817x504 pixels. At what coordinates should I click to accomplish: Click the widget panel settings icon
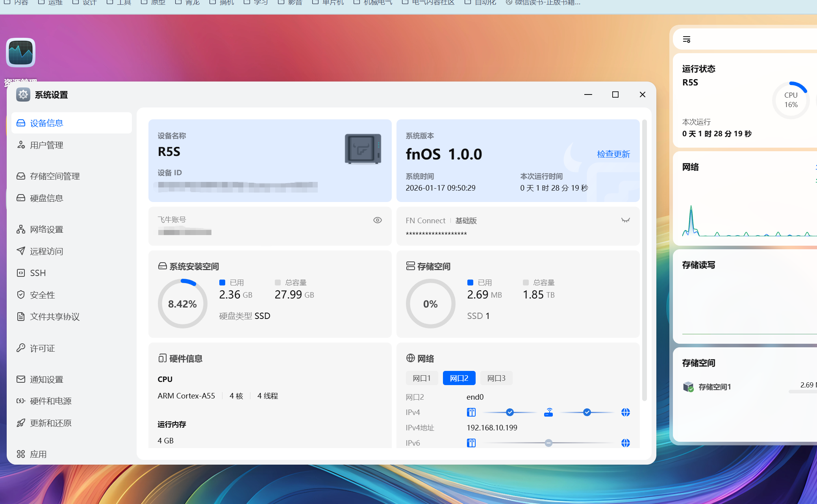pos(686,39)
